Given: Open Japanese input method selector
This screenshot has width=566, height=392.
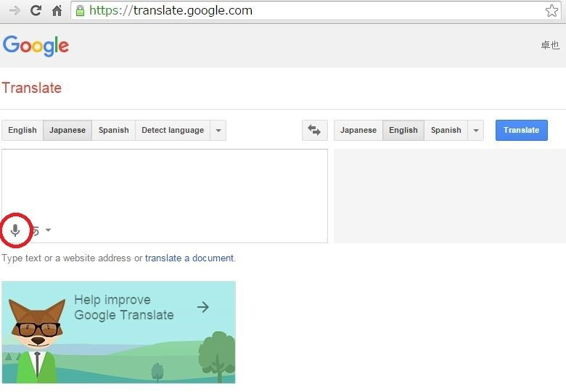Looking at the screenshot, I should pyautogui.click(x=36, y=230).
